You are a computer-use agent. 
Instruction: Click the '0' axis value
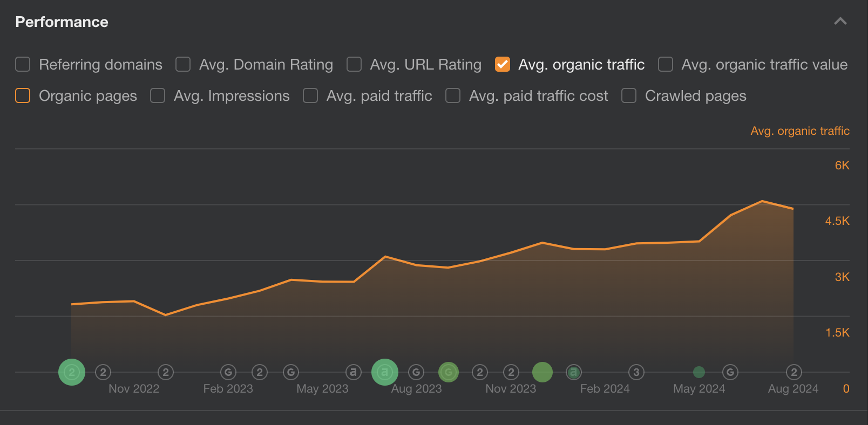[x=846, y=389]
